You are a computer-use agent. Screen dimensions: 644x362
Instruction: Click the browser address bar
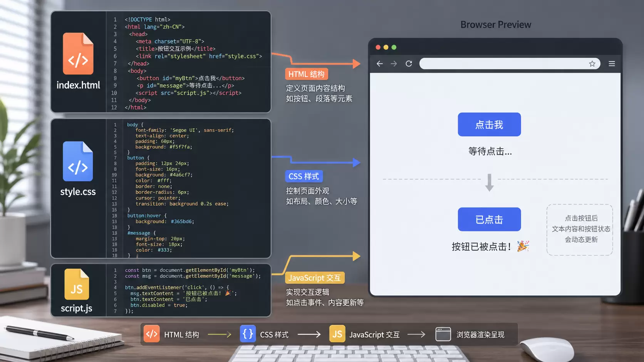[x=510, y=63]
